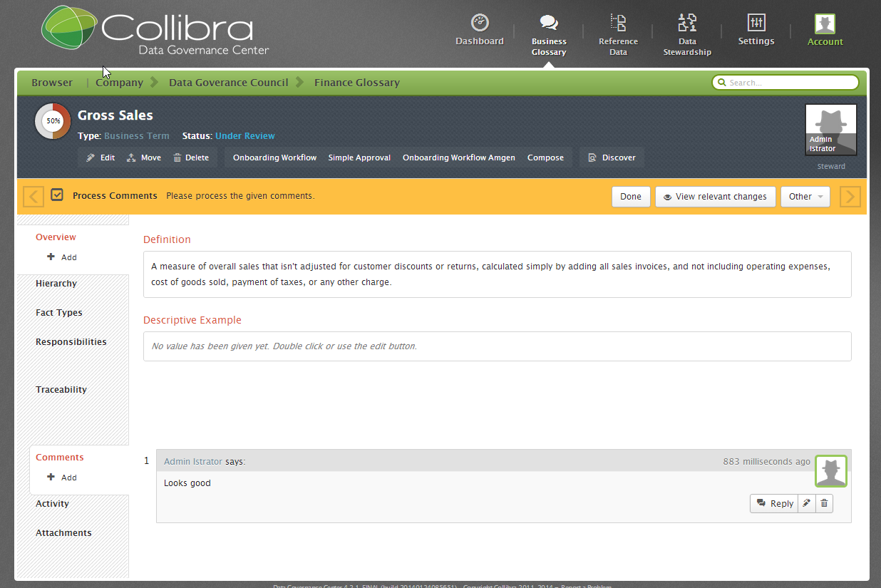Select the Comments tab
The image size is (881, 588).
point(60,458)
